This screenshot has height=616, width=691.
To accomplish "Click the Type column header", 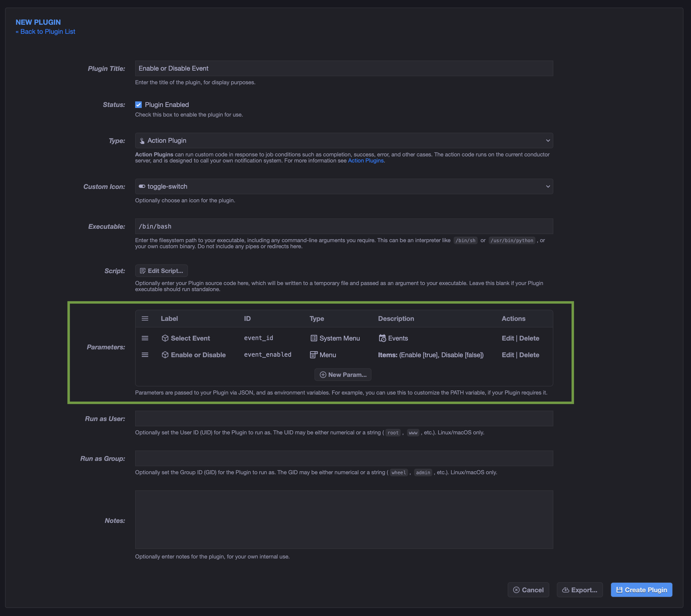I will tap(317, 319).
